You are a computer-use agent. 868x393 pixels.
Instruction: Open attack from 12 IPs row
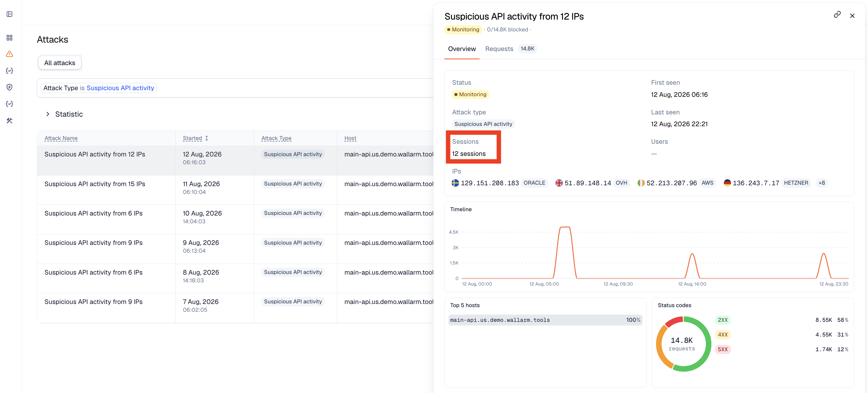[x=235, y=161]
